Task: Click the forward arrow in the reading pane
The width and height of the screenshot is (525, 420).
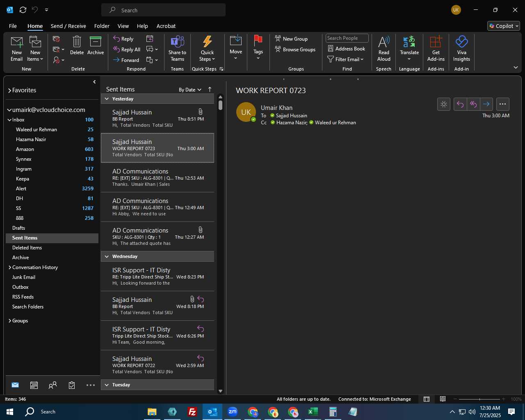Action: pos(486,104)
